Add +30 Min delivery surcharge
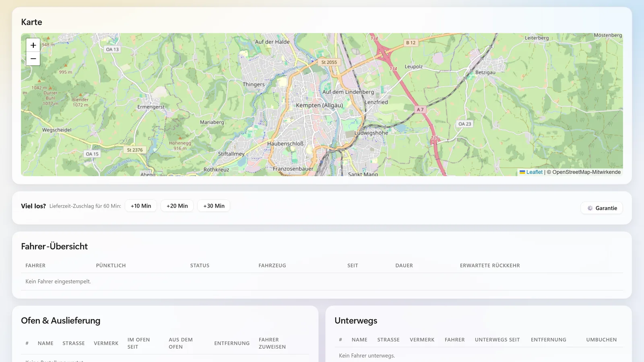644x362 pixels. [x=214, y=206]
